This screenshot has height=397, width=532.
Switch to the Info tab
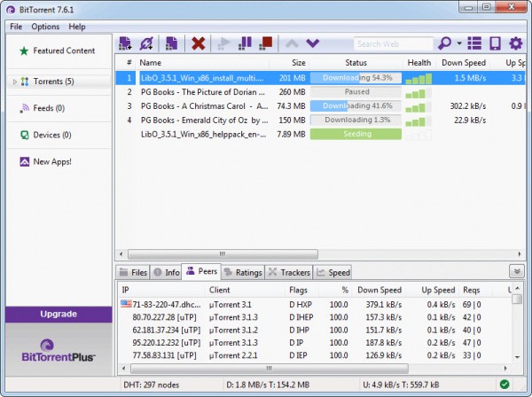(x=167, y=272)
